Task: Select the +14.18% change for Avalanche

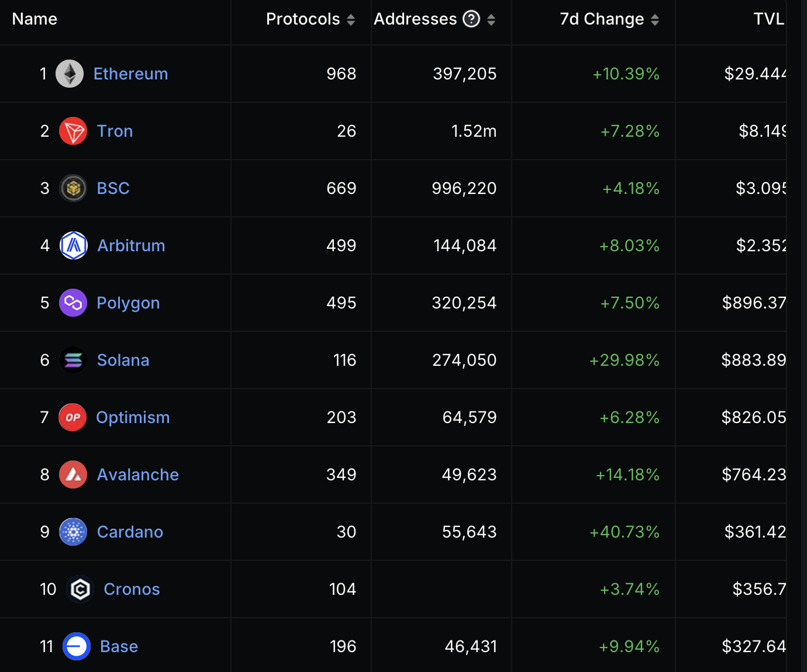Action: (627, 474)
